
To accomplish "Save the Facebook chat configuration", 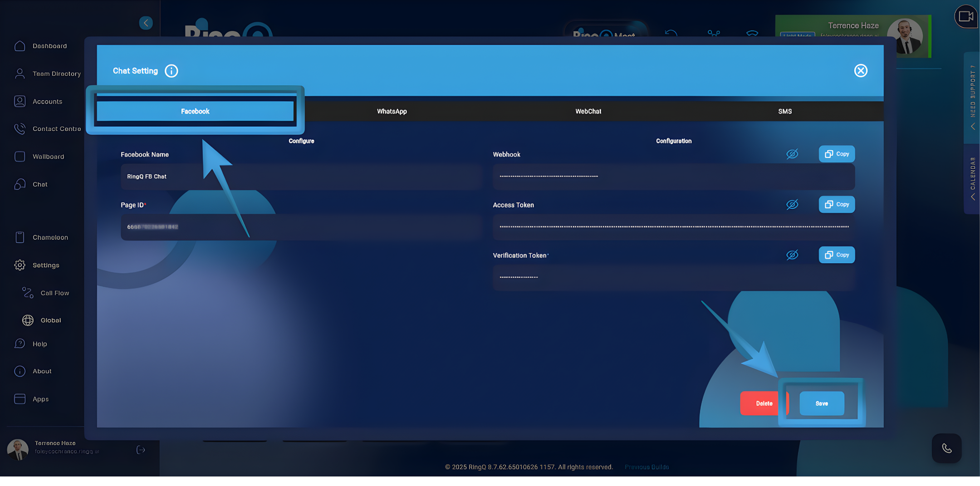I will point(822,403).
